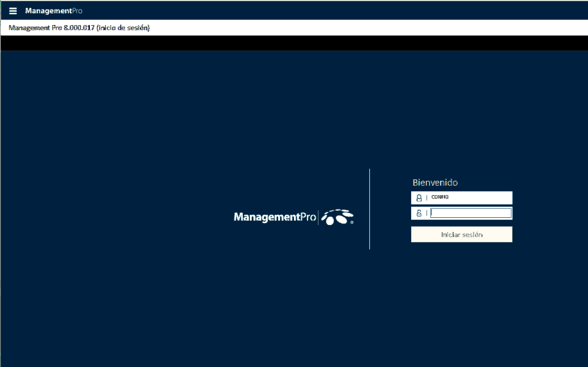Viewport: 588px width, 367px height.
Task: Focus the empty password input box
Action: coord(471,213)
